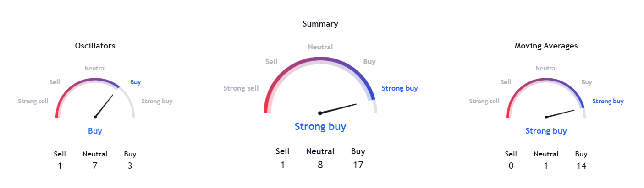This screenshot has width=644, height=188.
Task: Select the blue Buy label on Oscillators gauge
Action: click(135, 82)
